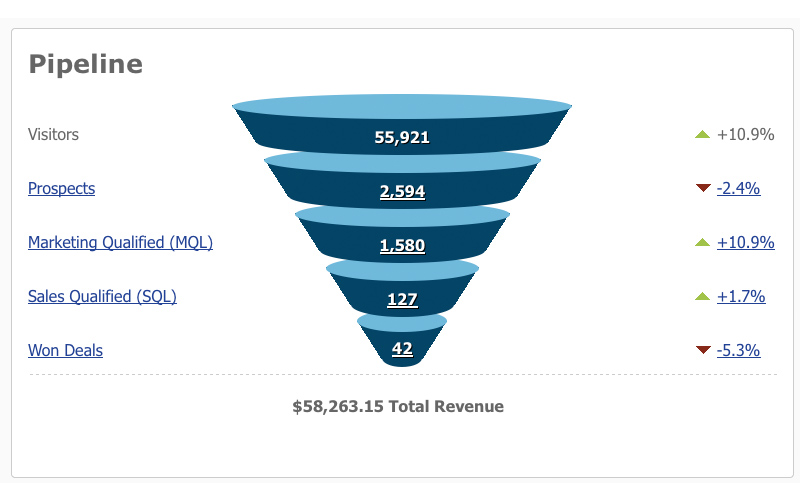The image size is (800, 501).
Task: Select the 42 funnel value
Action: click(402, 349)
